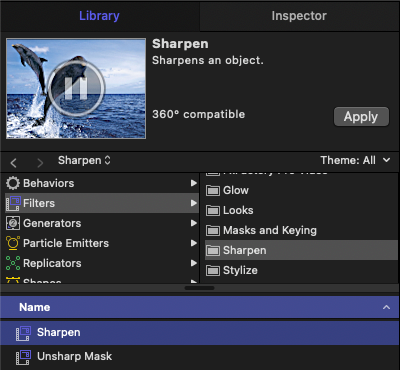
Task: Click the Looks folder icon
Action: [213, 211]
